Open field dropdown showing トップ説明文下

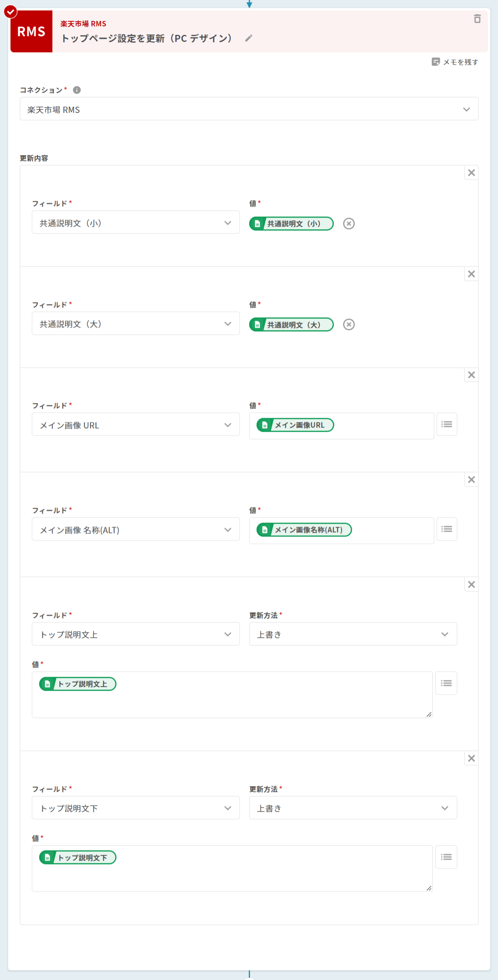pos(136,808)
